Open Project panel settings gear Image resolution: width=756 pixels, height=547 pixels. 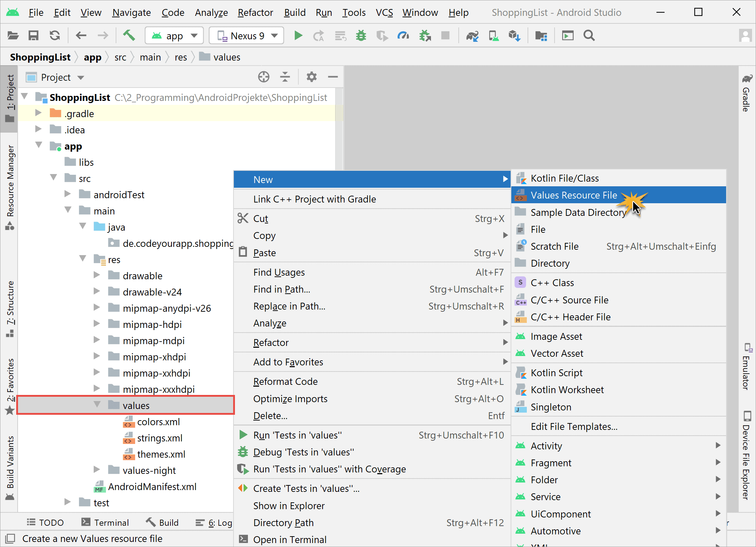pos(311,77)
